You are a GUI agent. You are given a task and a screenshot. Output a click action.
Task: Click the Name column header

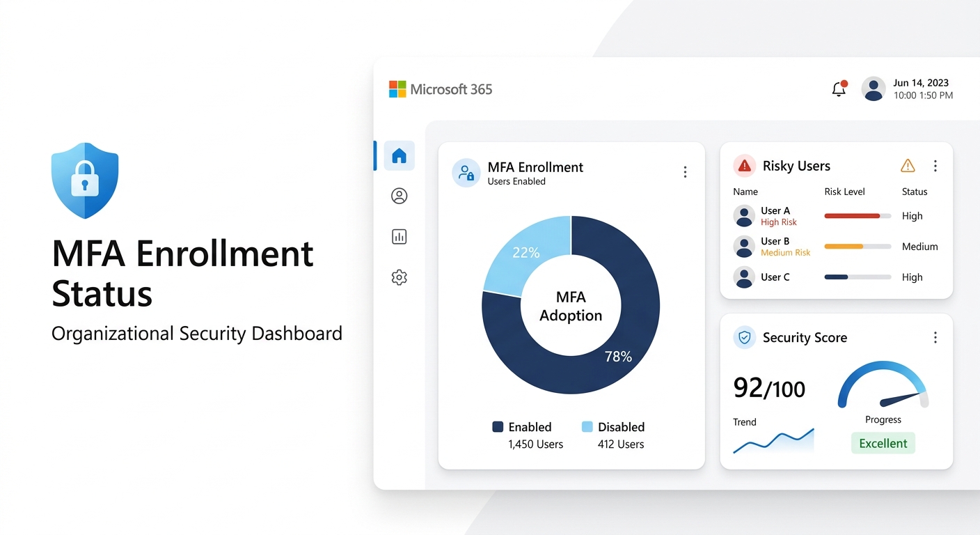pos(745,192)
